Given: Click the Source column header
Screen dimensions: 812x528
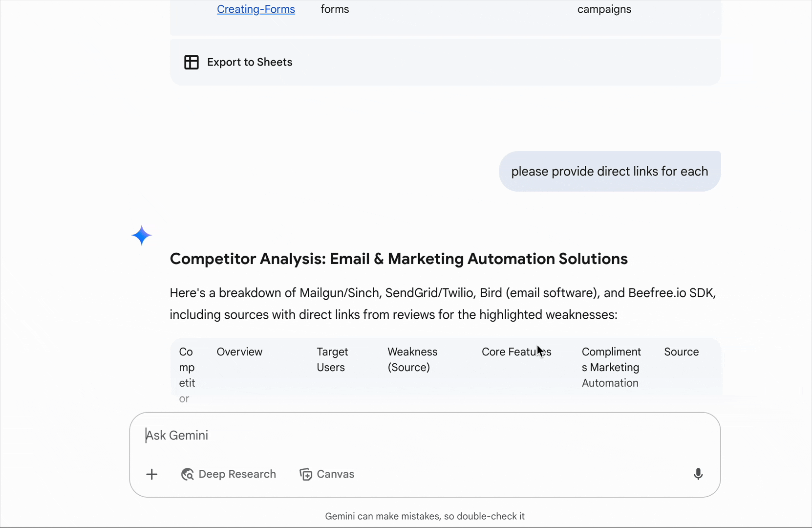Looking at the screenshot, I should tap(681, 352).
